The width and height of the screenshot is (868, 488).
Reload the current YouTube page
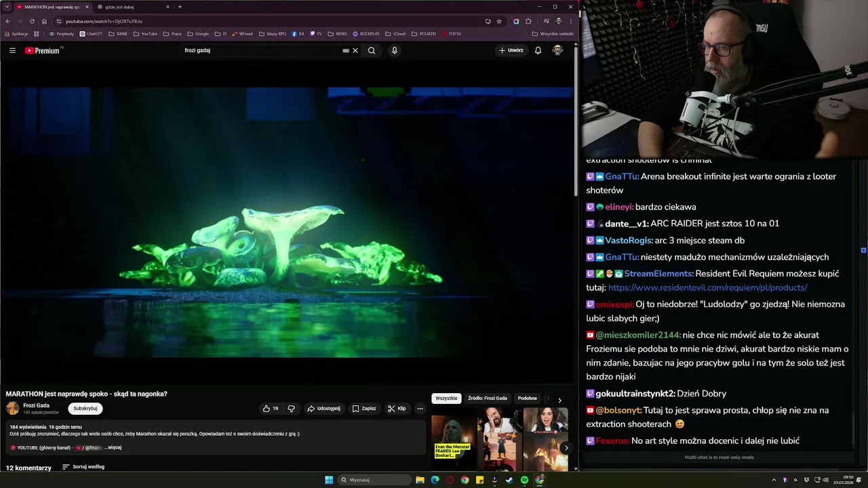(x=32, y=21)
